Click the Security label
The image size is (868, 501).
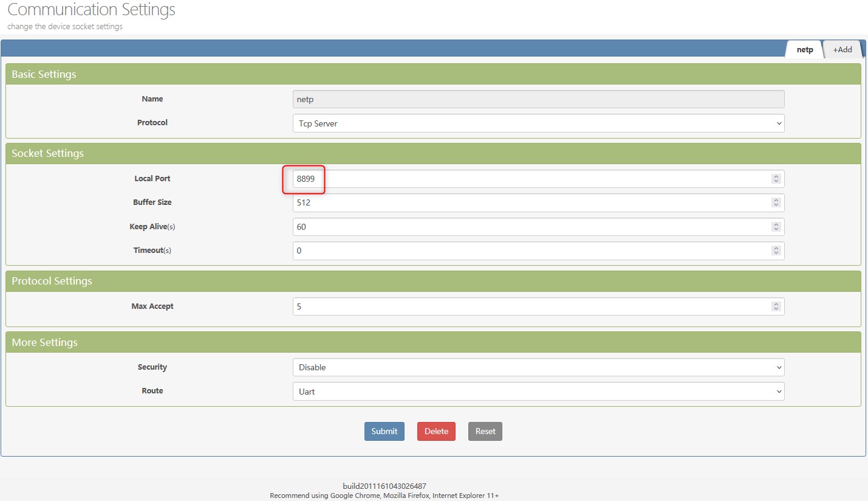coord(152,367)
